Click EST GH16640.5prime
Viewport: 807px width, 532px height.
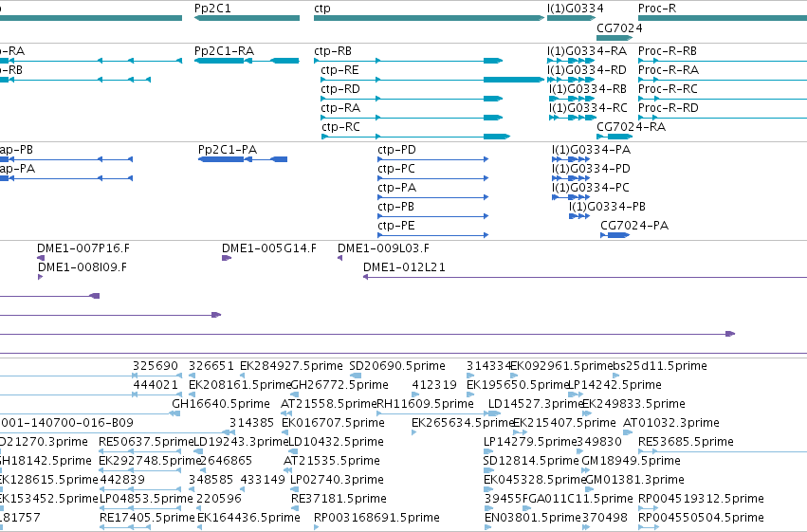pyautogui.click(x=221, y=404)
